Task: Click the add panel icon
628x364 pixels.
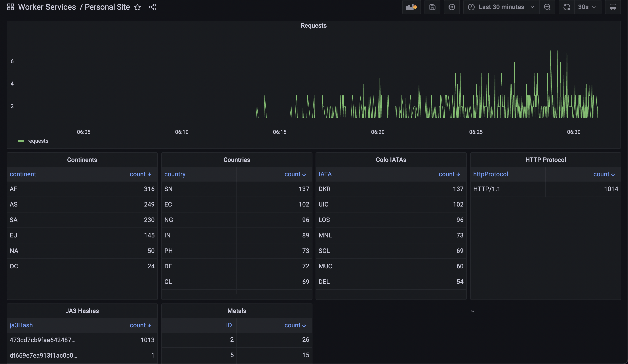Action: 411,7
